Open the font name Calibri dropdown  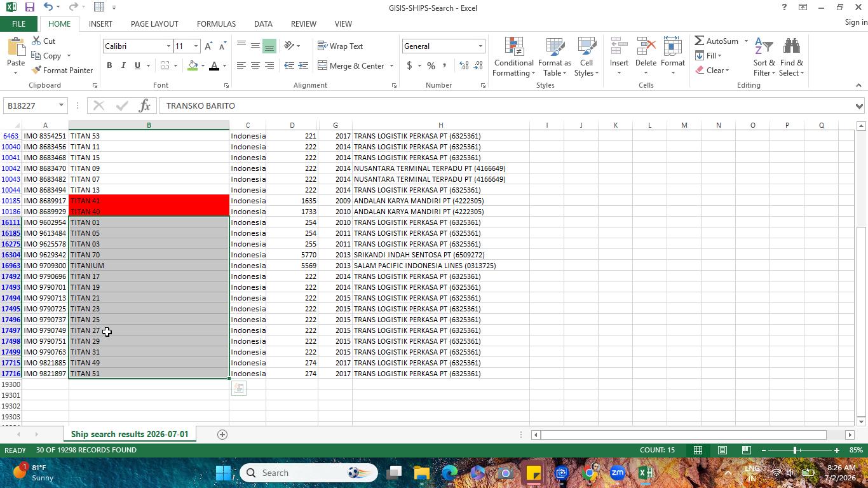click(168, 46)
